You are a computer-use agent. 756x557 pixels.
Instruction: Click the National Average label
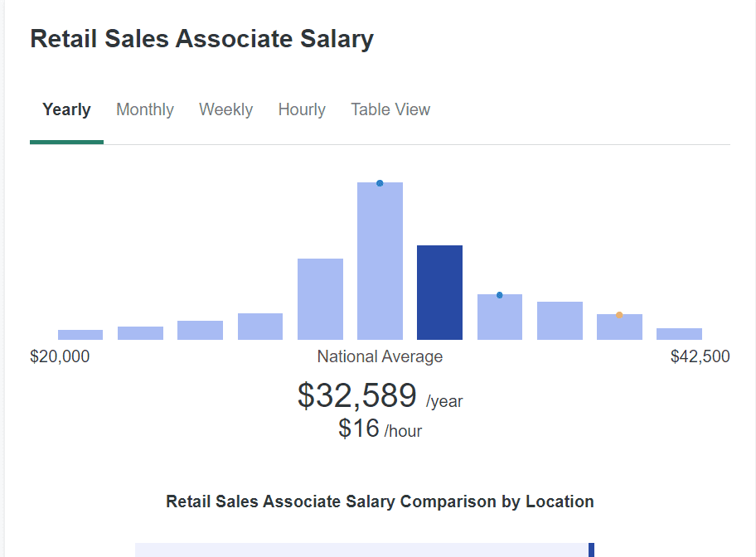[380, 356]
